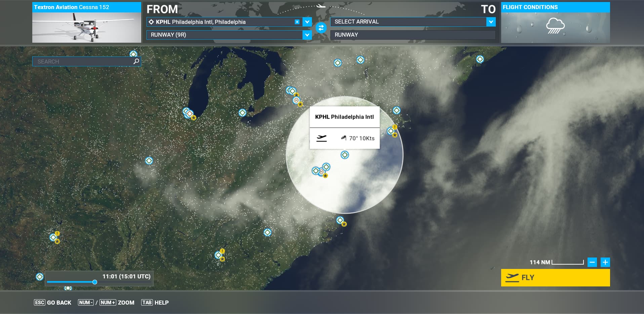
Task: Zoom out map with minus button
Action: click(592, 262)
